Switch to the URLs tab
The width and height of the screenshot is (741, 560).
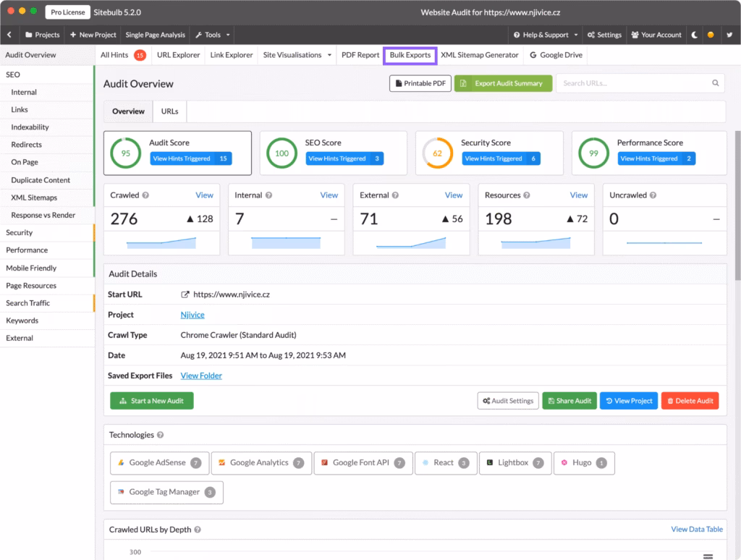(x=169, y=111)
